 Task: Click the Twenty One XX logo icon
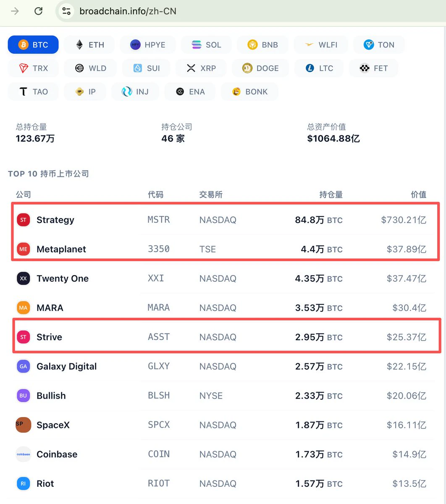click(23, 278)
